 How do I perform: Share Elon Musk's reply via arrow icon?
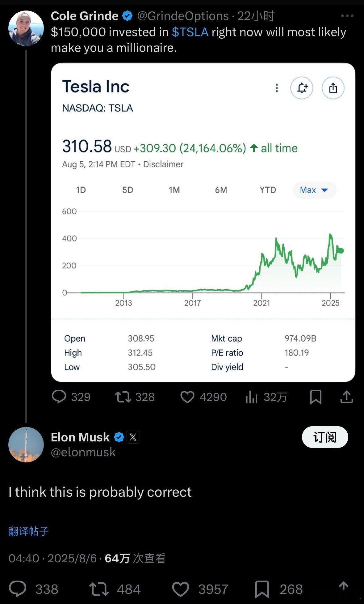pyautogui.click(x=343, y=586)
